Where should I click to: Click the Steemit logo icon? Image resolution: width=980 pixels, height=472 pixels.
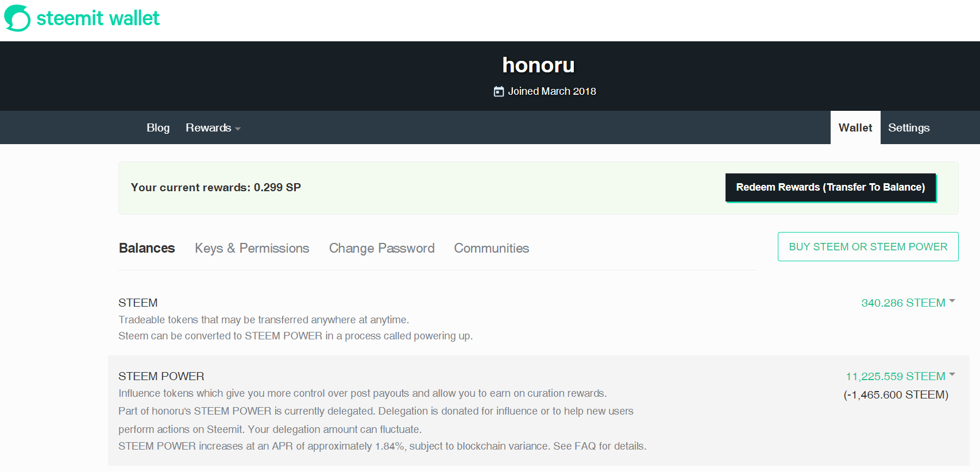click(17, 18)
